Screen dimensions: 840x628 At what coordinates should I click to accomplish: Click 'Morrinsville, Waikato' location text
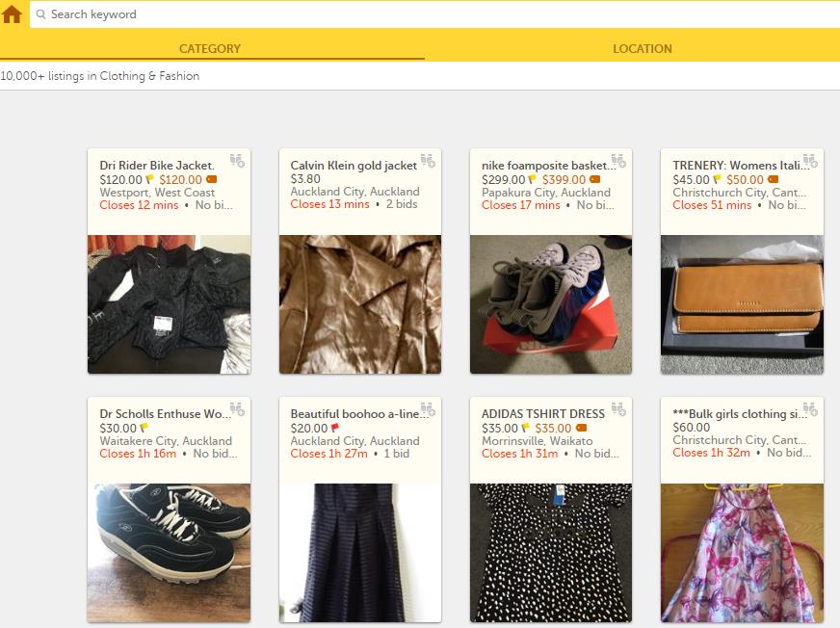point(537,440)
